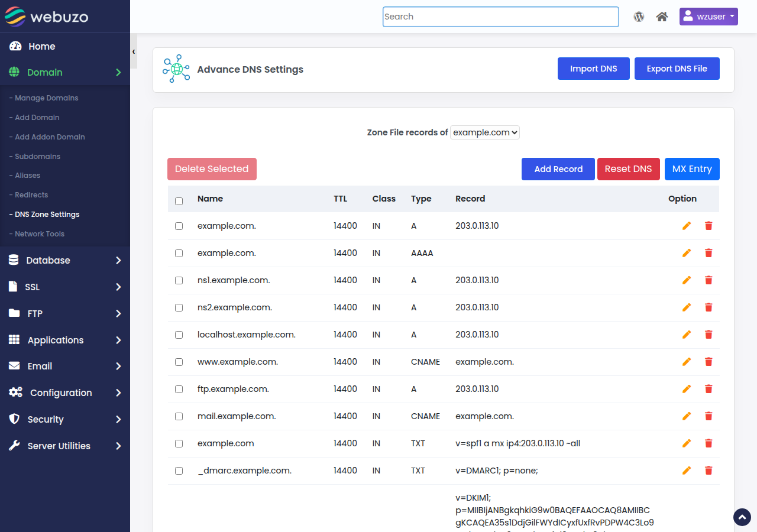Check the ns1.example.com. row checkbox
This screenshot has height=532, width=757.
coord(179,280)
